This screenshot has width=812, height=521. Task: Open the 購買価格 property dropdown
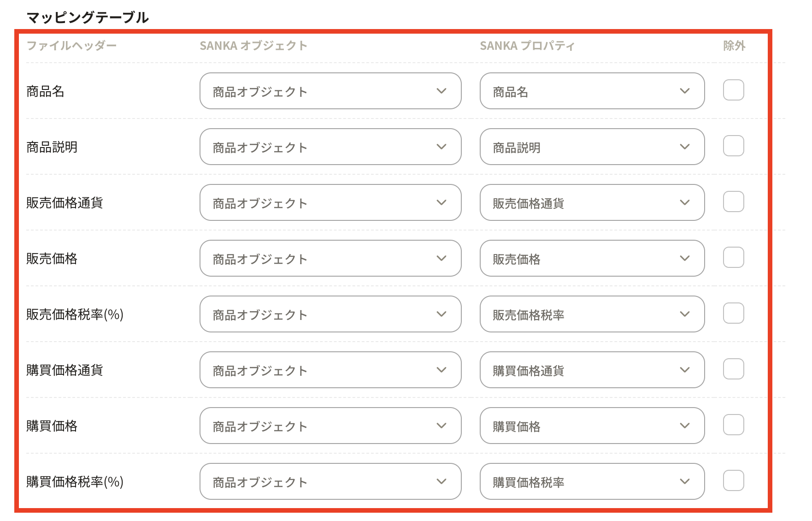592,426
